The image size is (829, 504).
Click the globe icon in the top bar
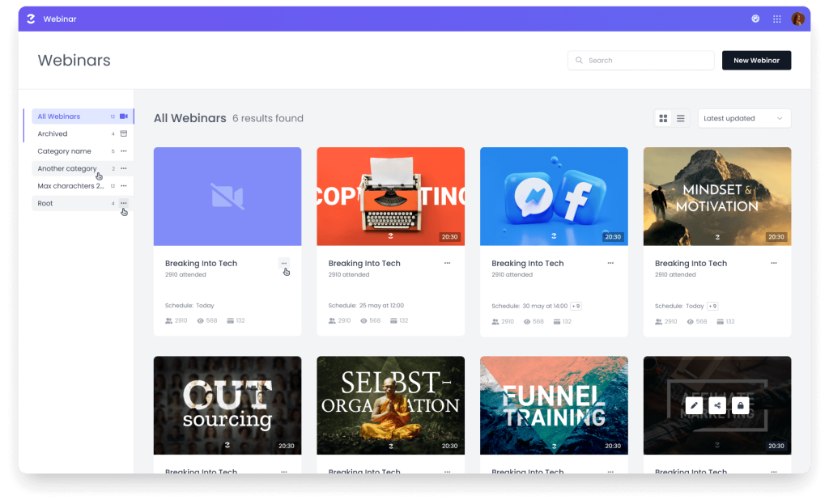(755, 19)
